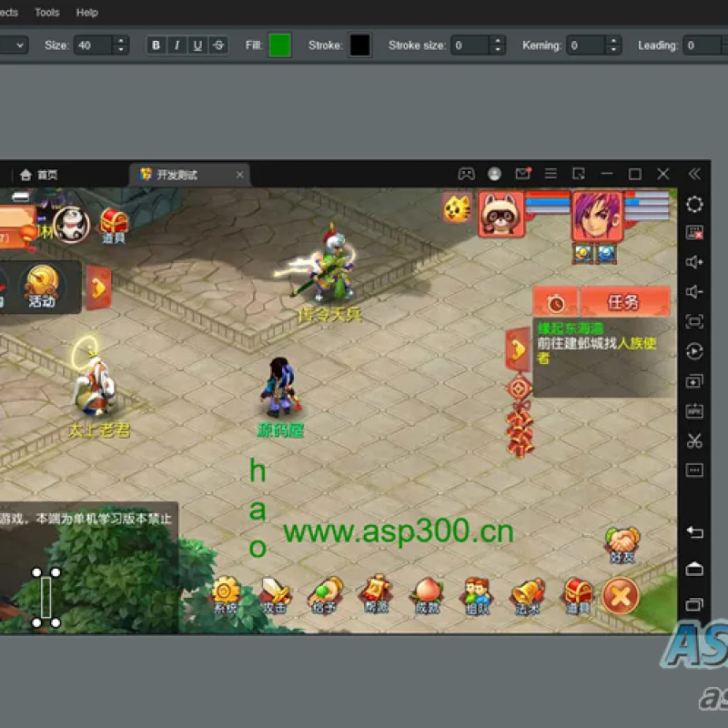This screenshot has height=728, width=728.
Task: Open the 法术 bell icon
Action: [x=528, y=596]
